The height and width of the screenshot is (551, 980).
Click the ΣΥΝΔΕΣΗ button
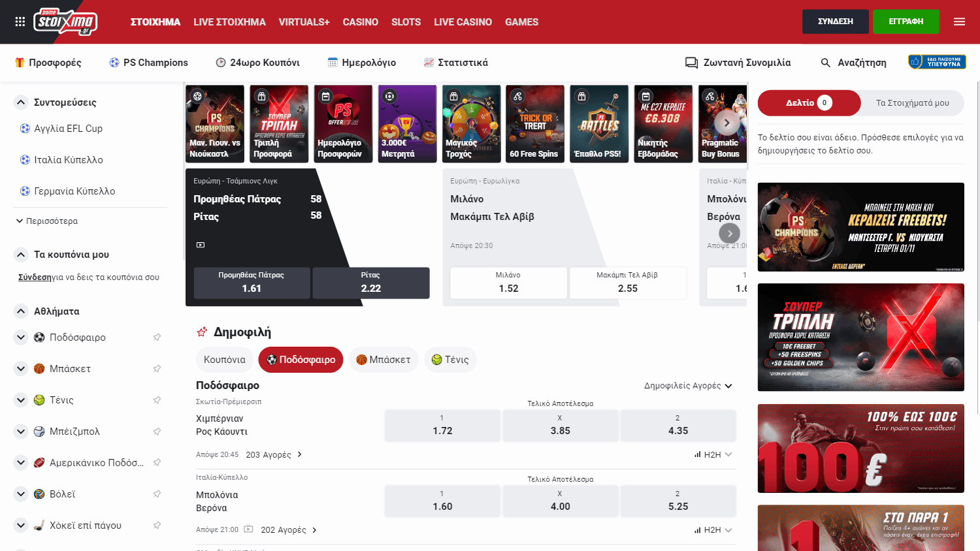(835, 22)
